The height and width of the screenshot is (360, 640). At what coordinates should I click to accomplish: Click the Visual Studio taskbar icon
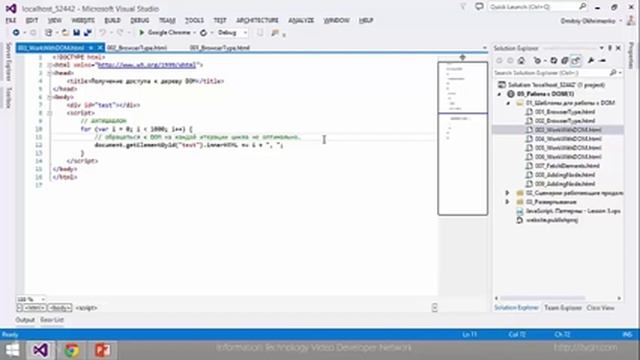tap(40, 350)
